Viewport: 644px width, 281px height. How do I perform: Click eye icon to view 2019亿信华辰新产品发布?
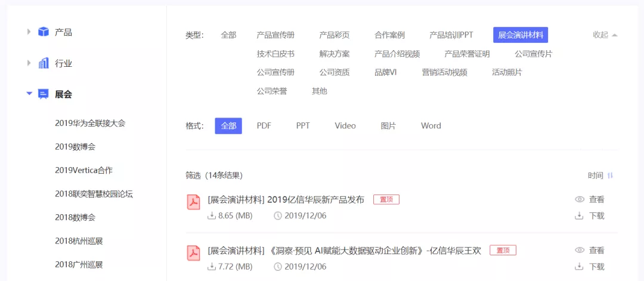pos(579,200)
